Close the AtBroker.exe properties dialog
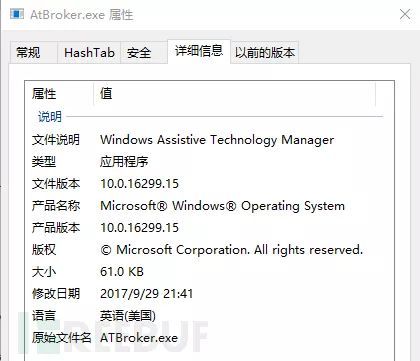This screenshot has height=361, width=420. (x=405, y=15)
